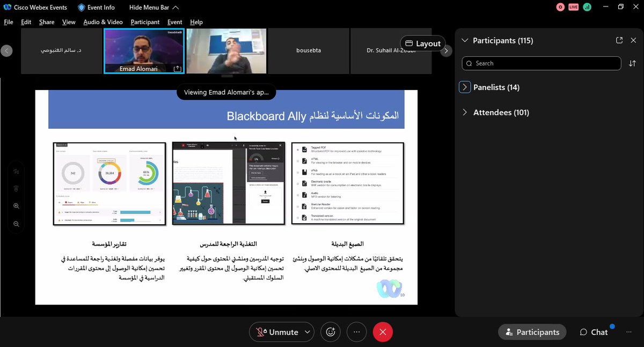Open the Audio & Video menu
Image resolution: width=644 pixels, height=347 pixels.
[103, 22]
